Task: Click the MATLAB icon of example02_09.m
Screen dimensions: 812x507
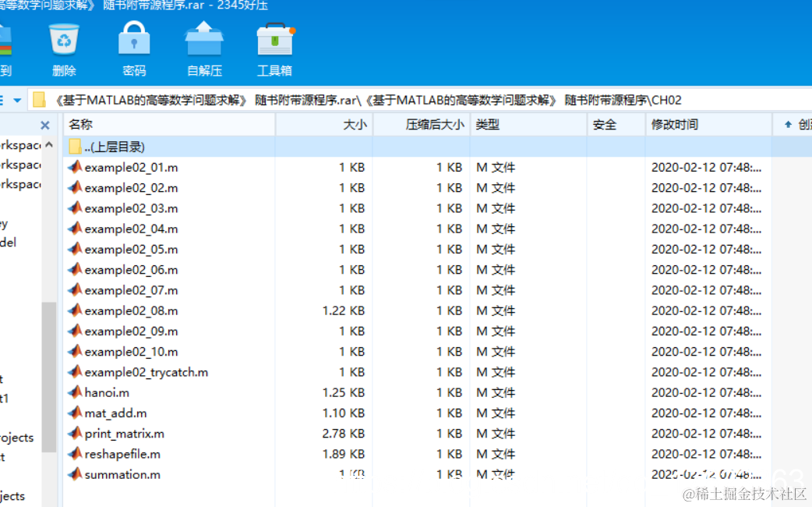Action: tap(75, 331)
